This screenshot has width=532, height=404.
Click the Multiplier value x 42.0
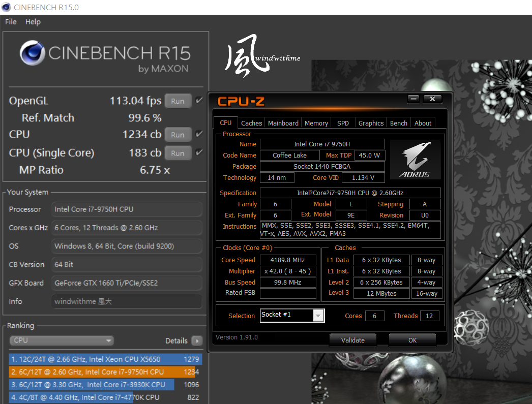(288, 271)
